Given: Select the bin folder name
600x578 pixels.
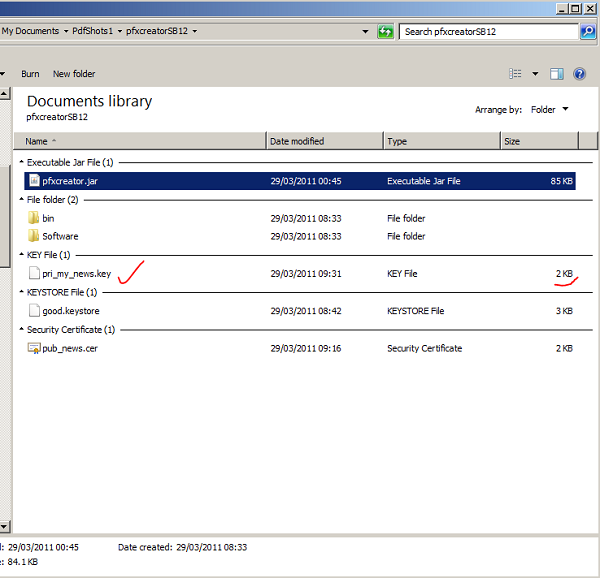Looking at the screenshot, I should click(x=48, y=218).
